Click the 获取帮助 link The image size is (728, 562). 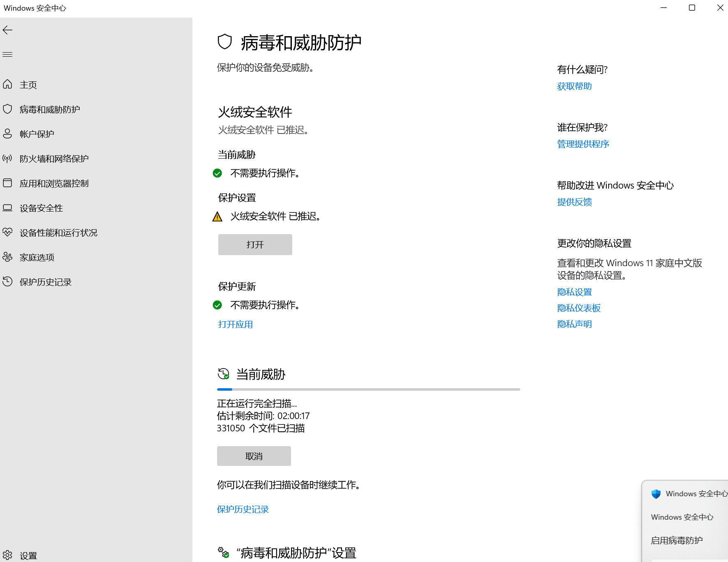tap(574, 86)
